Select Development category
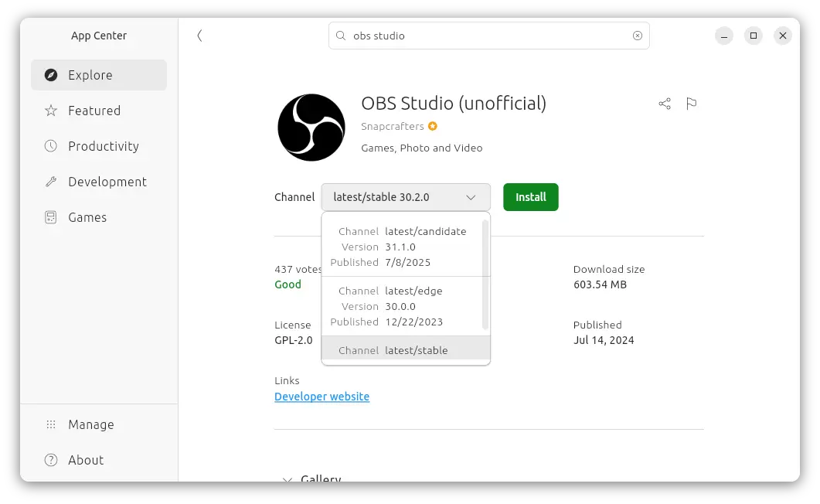The image size is (820, 504). (99, 182)
